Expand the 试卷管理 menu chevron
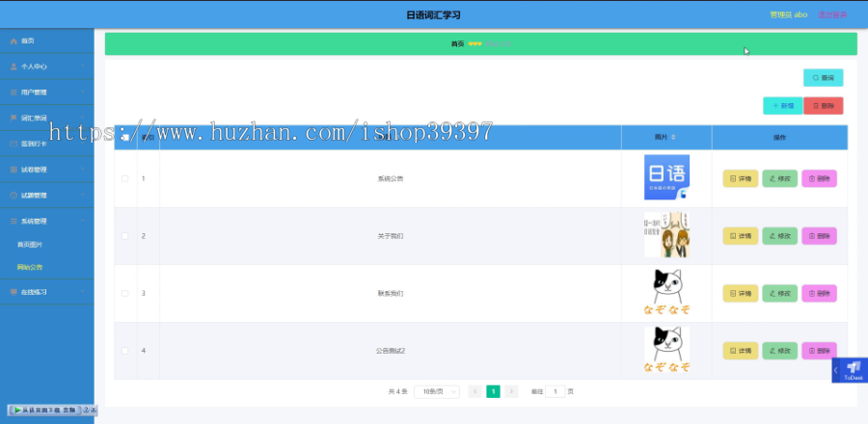868x424 pixels. coord(82,170)
